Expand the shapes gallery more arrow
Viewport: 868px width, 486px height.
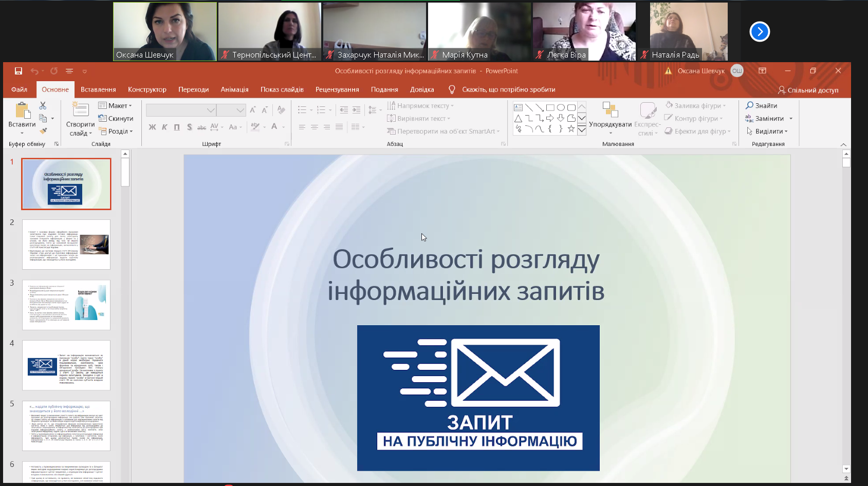point(582,130)
